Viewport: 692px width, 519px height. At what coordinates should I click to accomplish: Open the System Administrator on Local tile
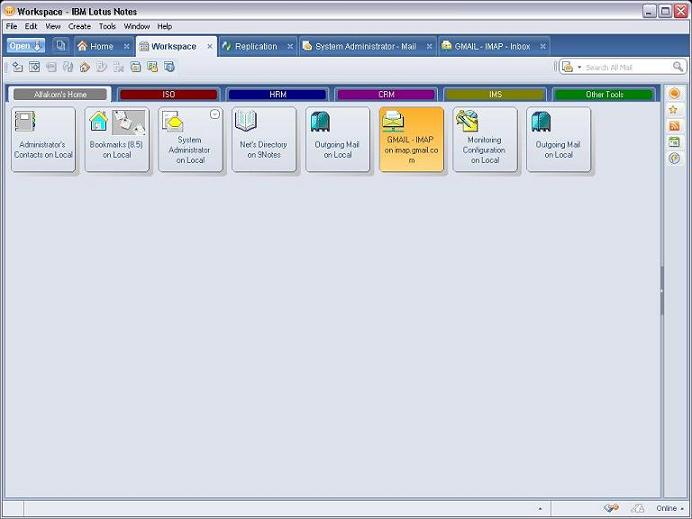click(x=191, y=139)
